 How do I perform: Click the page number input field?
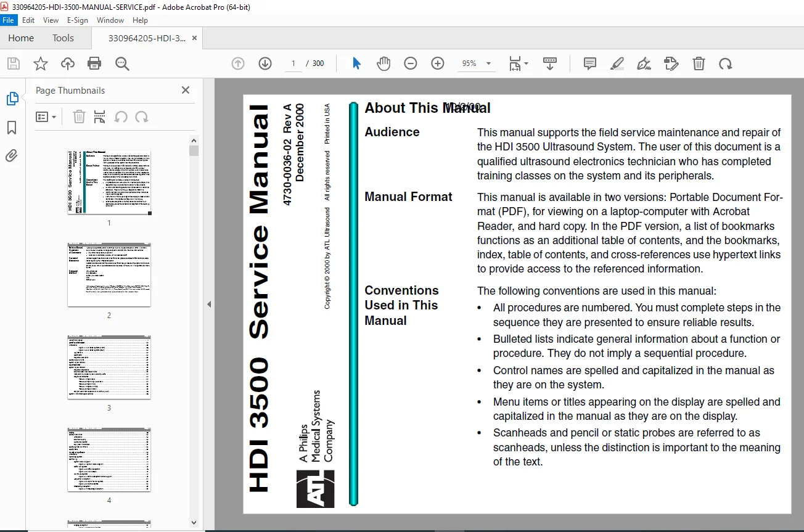click(293, 63)
